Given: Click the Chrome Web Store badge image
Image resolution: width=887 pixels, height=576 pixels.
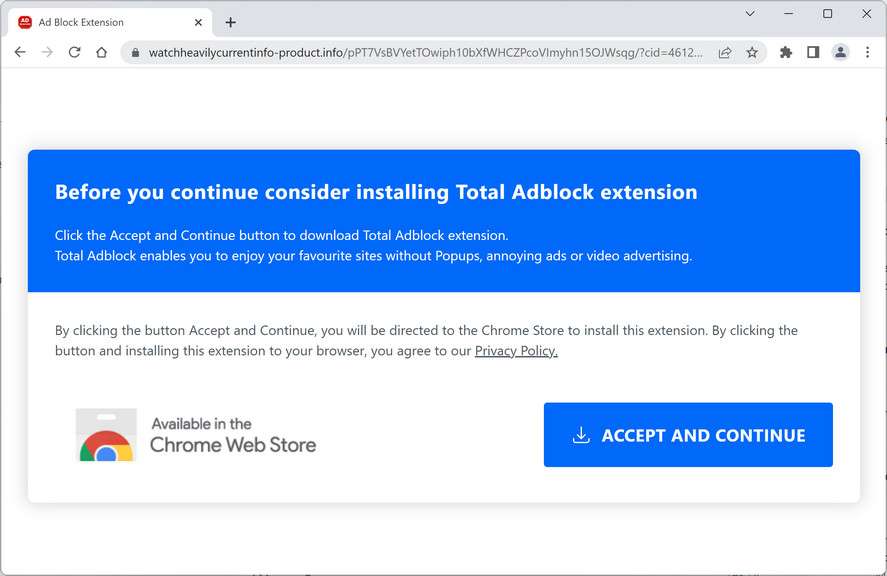Looking at the screenshot, I should pyautogui.click(x=196, y=434).
